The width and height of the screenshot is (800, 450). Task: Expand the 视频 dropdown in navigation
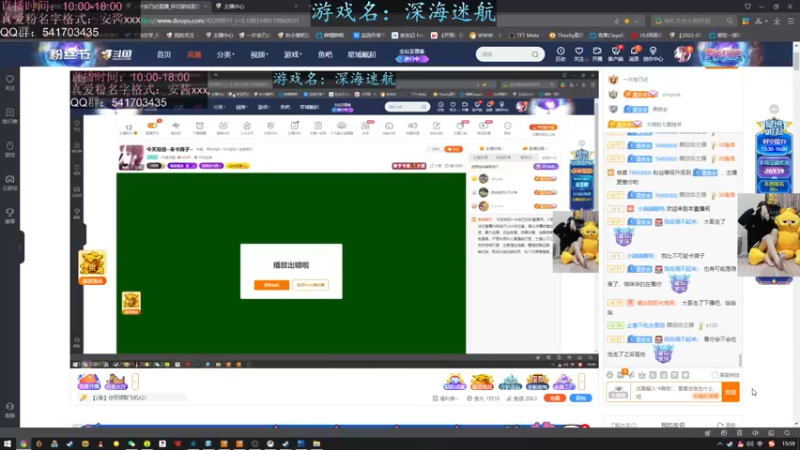[x=259, y=55]
